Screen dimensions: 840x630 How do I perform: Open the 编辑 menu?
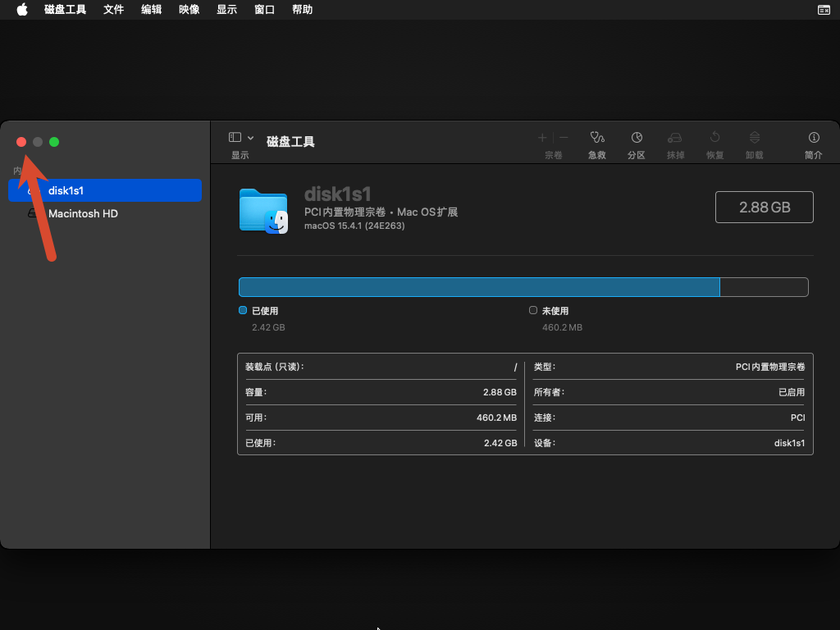[x=151, y=10]
